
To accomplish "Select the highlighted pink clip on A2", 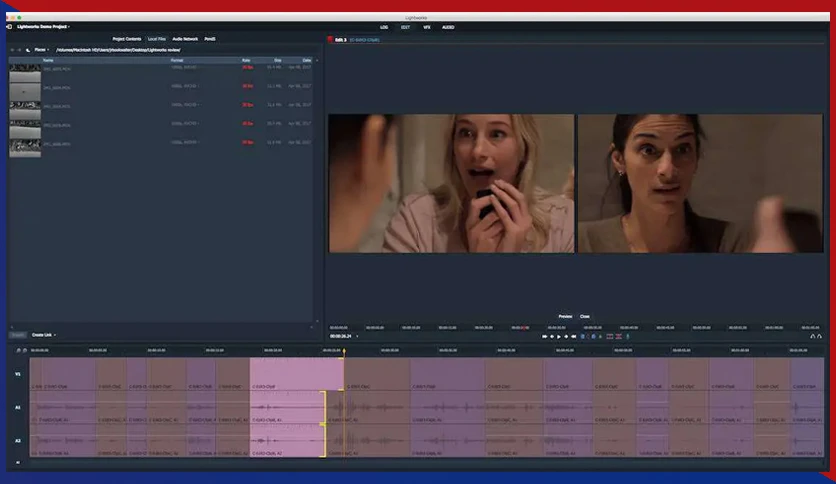I will click(x=287, y=441).
